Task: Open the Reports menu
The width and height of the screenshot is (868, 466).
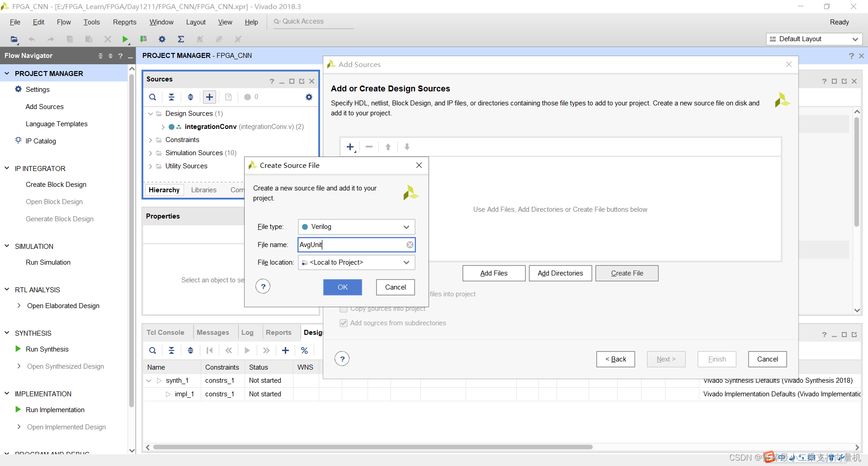Action: pyautogui.click(x=124, y=22)
